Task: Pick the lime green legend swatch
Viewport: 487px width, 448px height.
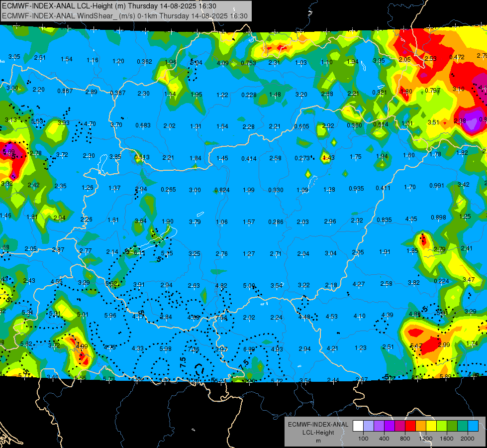Action: (x=442, y=426)
